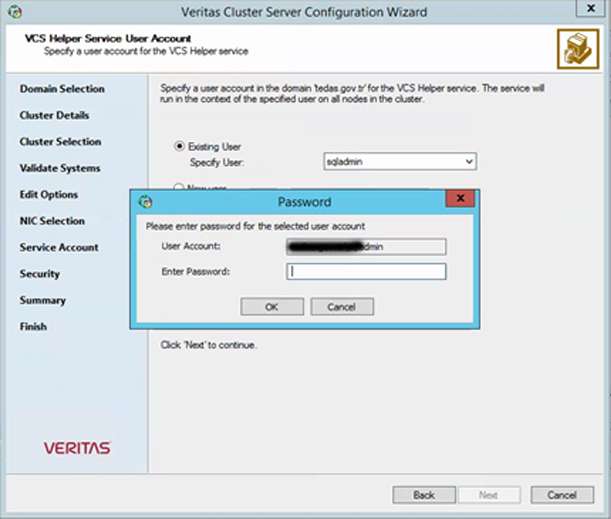The image size is (611, 519).
Task: Confirm the password with the OK button
Action: pos(272,307)
